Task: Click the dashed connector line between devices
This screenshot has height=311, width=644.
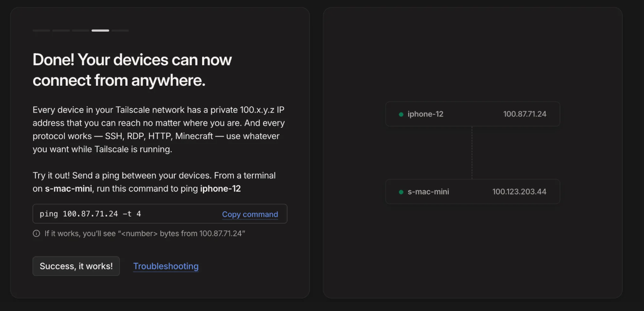Action: pos(472,153)
